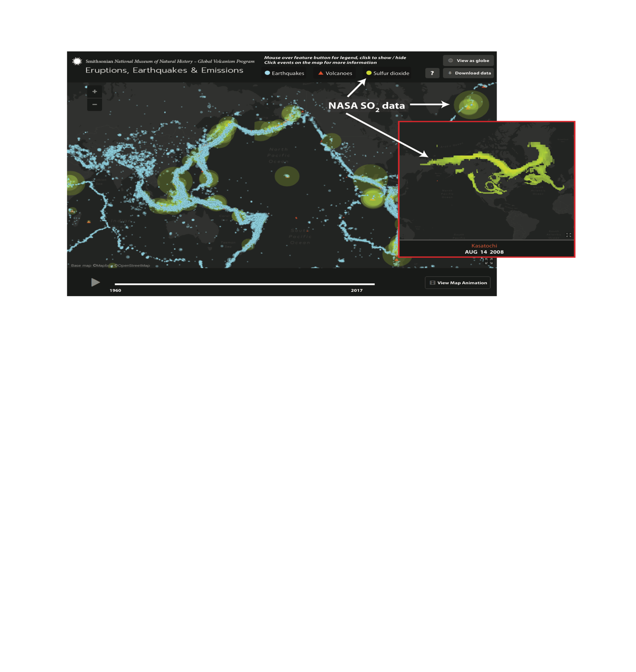
Task: Click the expand arrows icon at map bottom-right
Action: pos(489,261)
